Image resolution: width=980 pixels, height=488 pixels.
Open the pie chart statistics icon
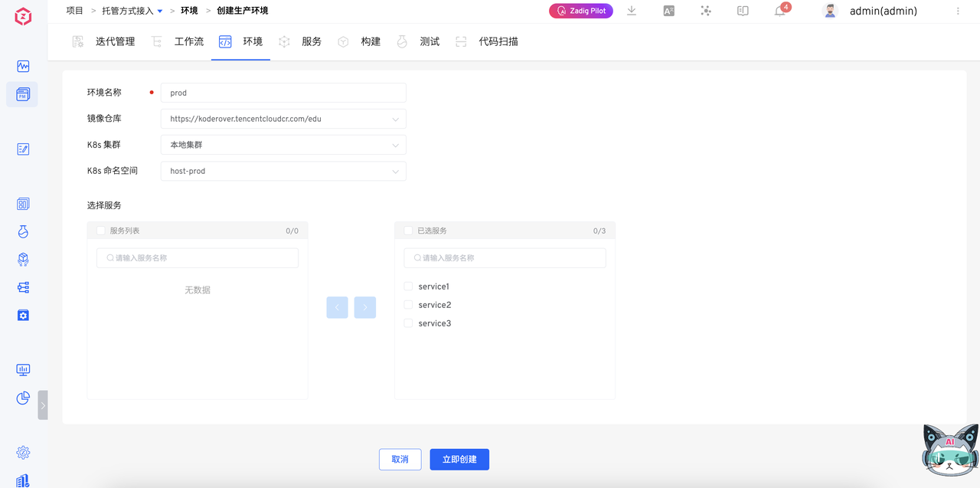(x=23, y=398)
